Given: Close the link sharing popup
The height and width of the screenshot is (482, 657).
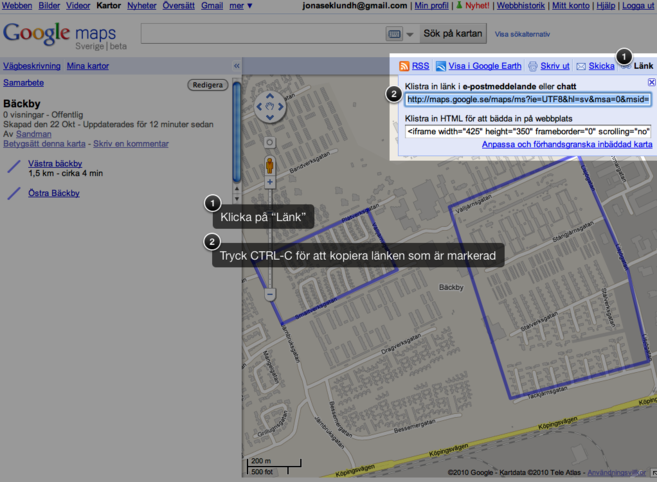Looking at the screenshot, I should click(652, 82).
